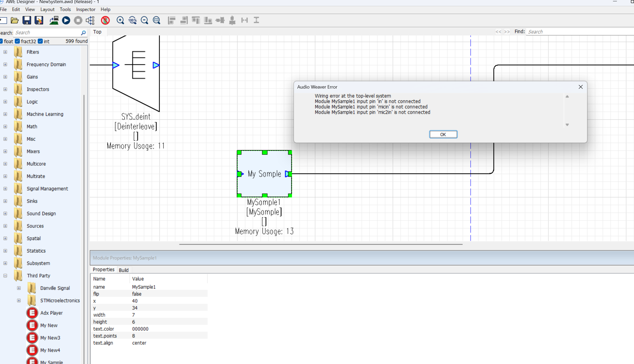Viewport: 634px width, 364px height.
Task: Click the Save floppy disk icon
Action: 27,20
